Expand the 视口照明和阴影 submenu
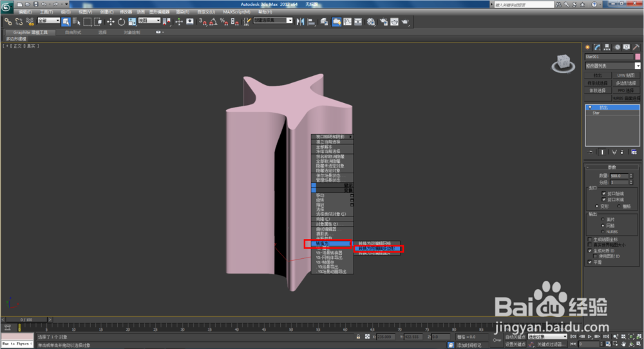The image size is (644, 349). coord(332,137)
